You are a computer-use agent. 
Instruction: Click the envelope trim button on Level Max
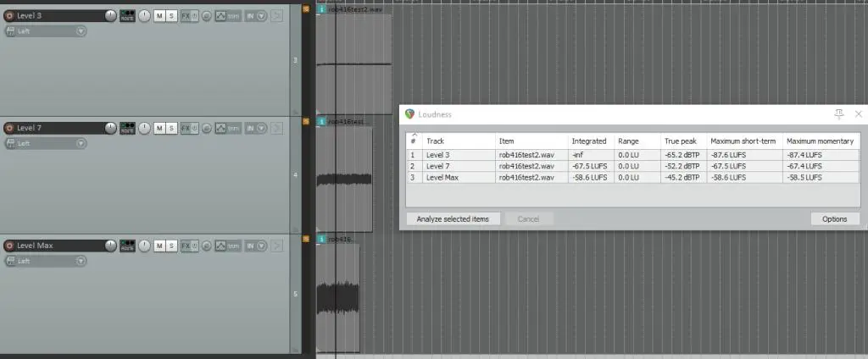pos(225,246)
